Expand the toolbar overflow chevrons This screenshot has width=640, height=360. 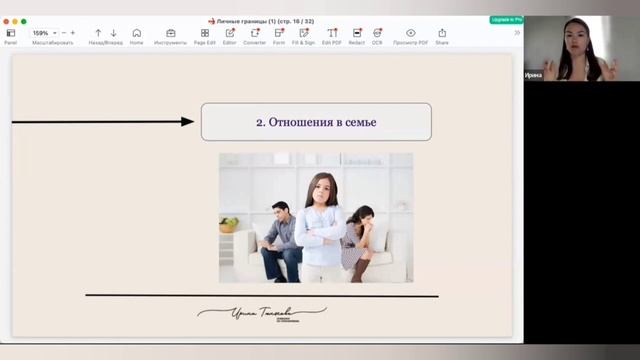click(x=517, y=33)
